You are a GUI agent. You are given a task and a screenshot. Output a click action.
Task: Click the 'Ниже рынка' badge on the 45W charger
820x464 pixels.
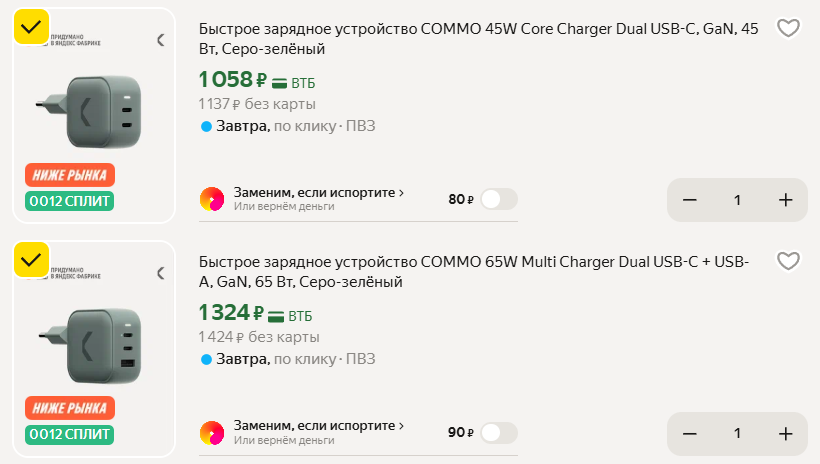click(70, 175)
